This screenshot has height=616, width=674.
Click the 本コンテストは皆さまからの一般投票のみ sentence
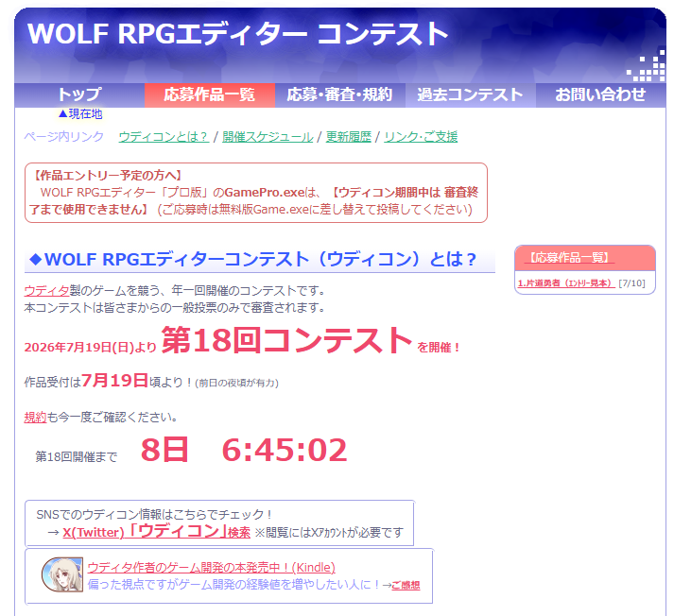click(174, 308)
